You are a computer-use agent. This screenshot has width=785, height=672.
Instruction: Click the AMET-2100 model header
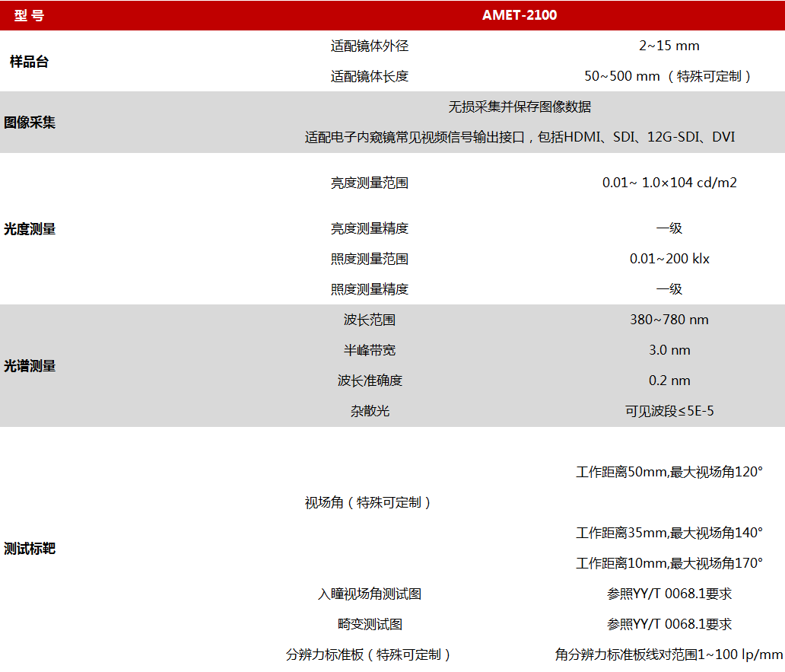tap(520, 15)
